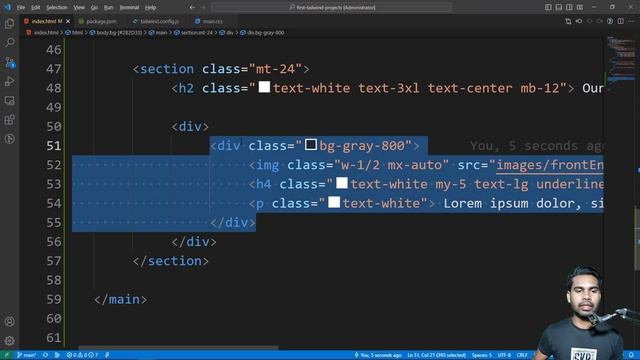Click white color swatch on line 48
The image size is (640, 360).
(x=264, y=87)
